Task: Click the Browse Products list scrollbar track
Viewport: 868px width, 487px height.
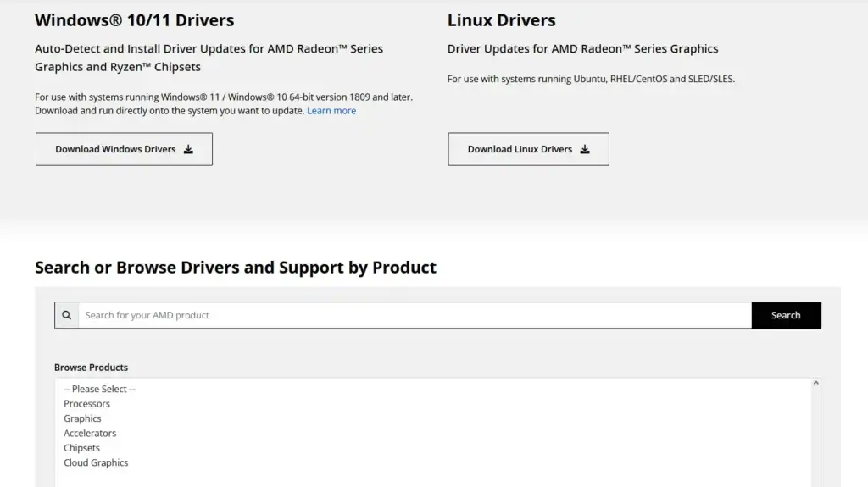Action: pyautogui.click(x=815, y=440)
